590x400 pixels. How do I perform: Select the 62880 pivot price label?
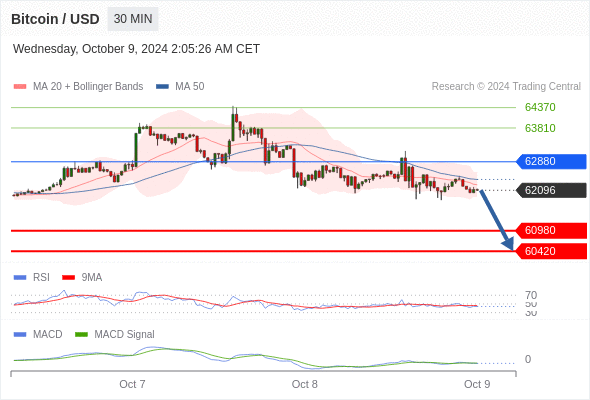(x=550, y=161)
